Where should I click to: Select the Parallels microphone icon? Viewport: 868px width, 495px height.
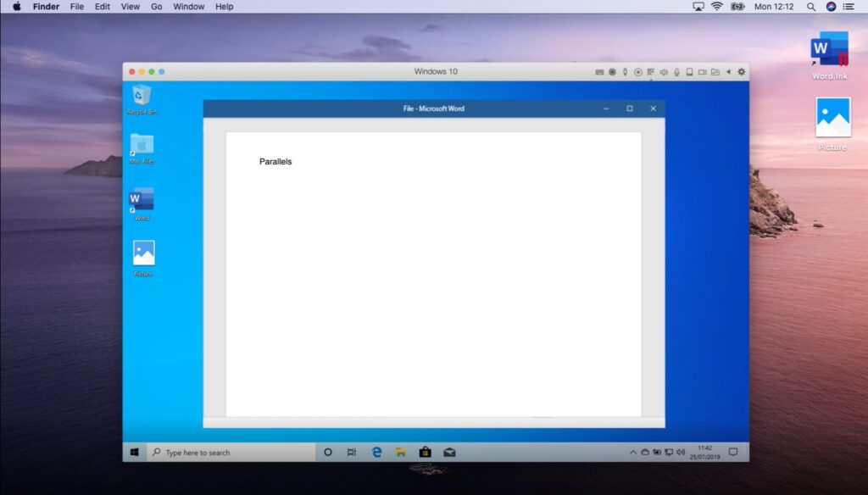click(676, 71)
